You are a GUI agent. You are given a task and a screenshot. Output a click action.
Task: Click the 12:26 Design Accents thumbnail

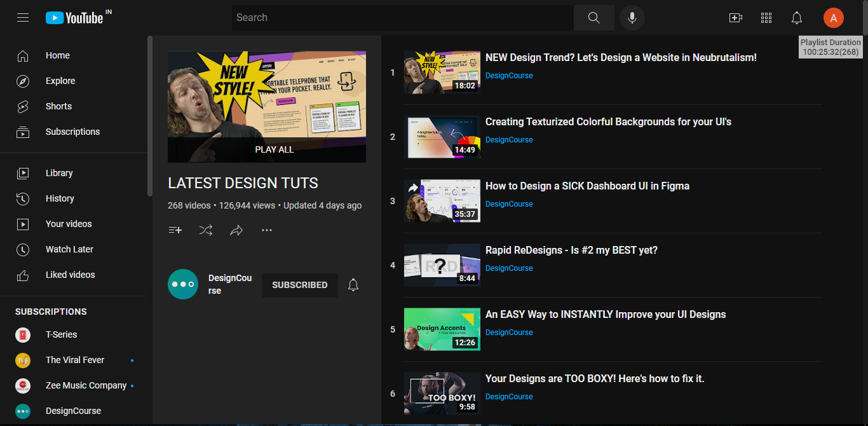coord(442,329)
